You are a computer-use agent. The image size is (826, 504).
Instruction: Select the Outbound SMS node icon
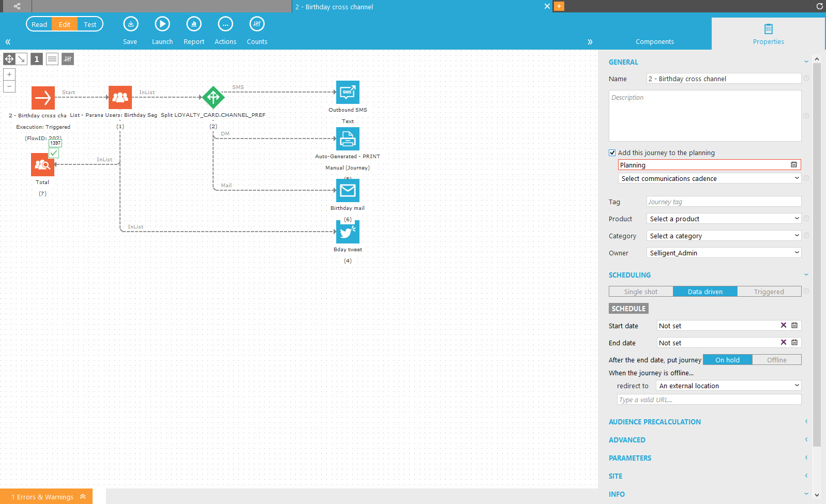348,93
